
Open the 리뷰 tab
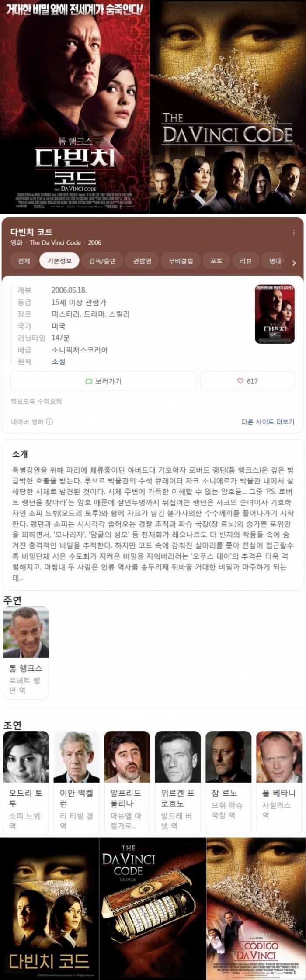point(246,261)
